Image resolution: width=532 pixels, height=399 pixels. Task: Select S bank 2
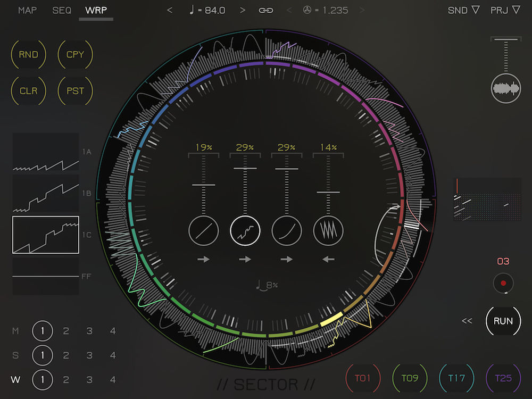click(66, 355)
